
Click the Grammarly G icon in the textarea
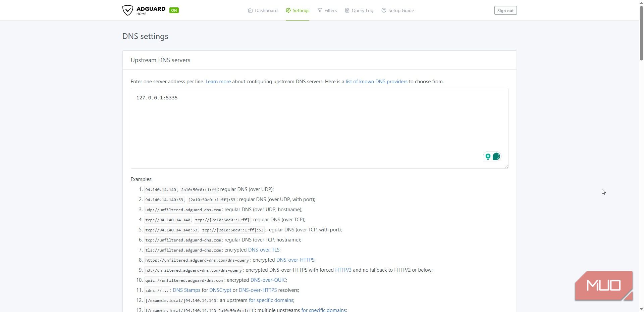click(496, 157)
